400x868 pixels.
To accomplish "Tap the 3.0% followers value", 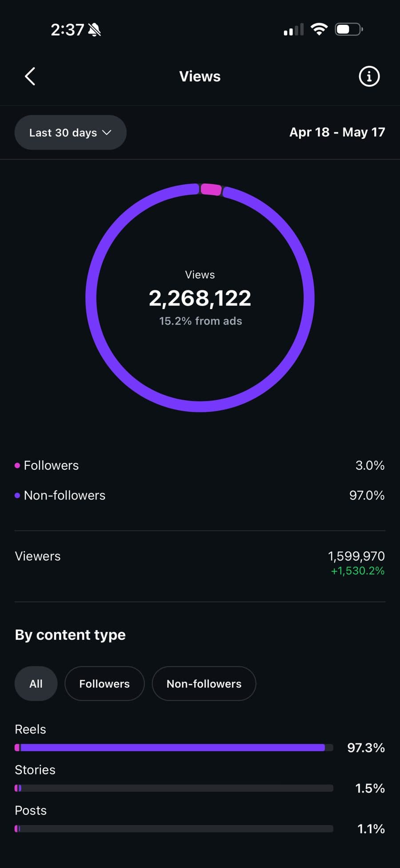I will [x=370, y=465].
